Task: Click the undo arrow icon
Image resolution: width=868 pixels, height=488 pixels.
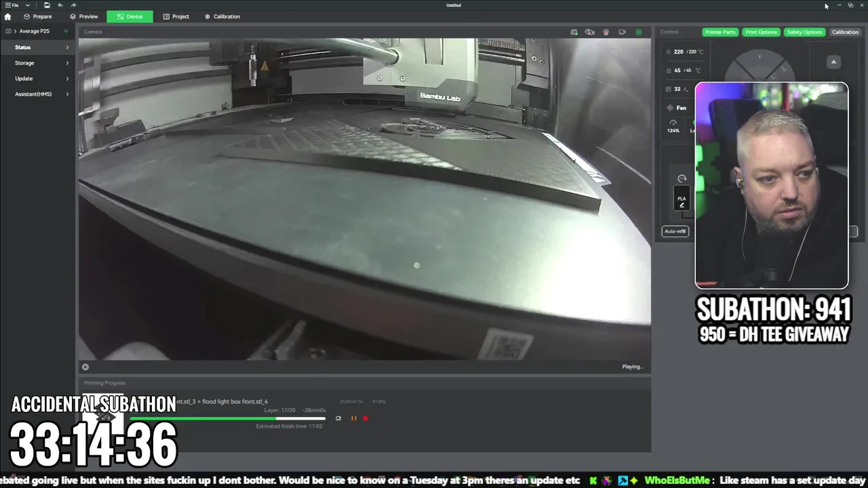Action: click(60, 5)
